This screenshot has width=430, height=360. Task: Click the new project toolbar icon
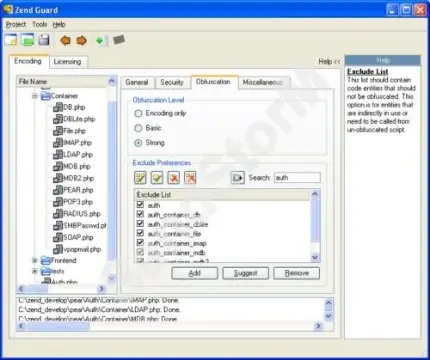[x=11, y=40]
